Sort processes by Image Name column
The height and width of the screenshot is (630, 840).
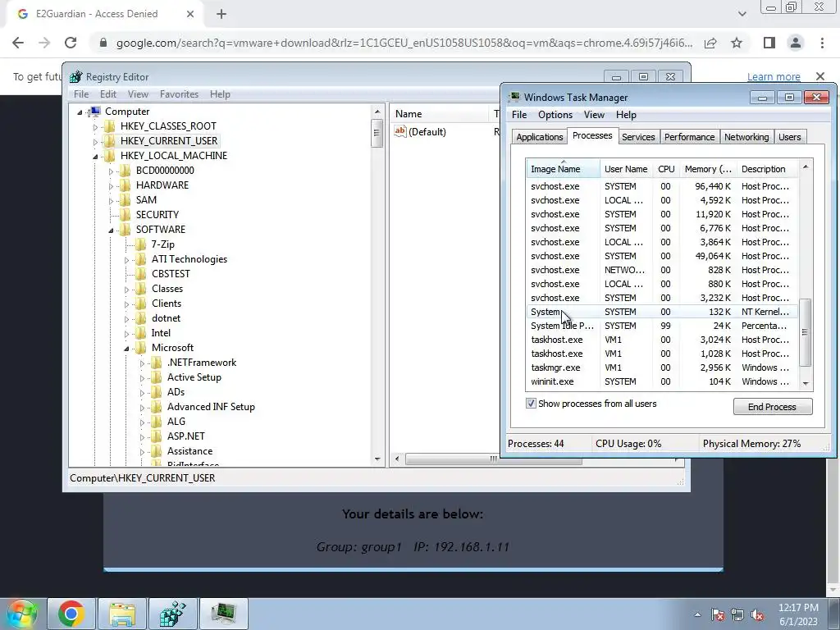(563, 169)
